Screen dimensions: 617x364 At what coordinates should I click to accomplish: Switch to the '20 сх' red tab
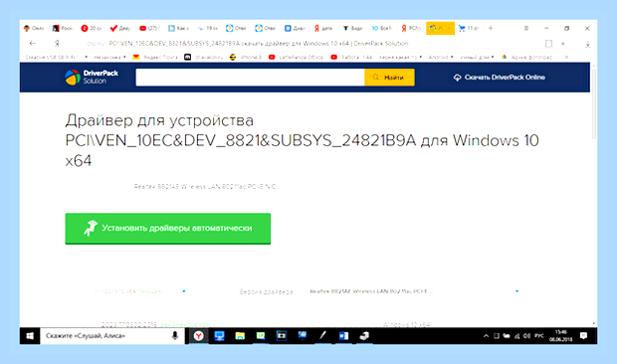[92, 28]
